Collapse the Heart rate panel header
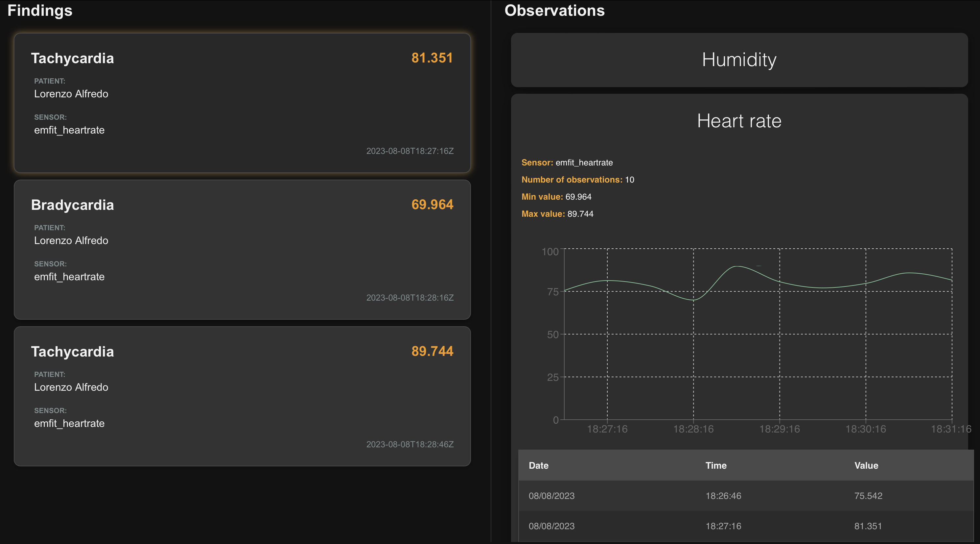Viewport: 980px width, 544px height. click(739, 121)
